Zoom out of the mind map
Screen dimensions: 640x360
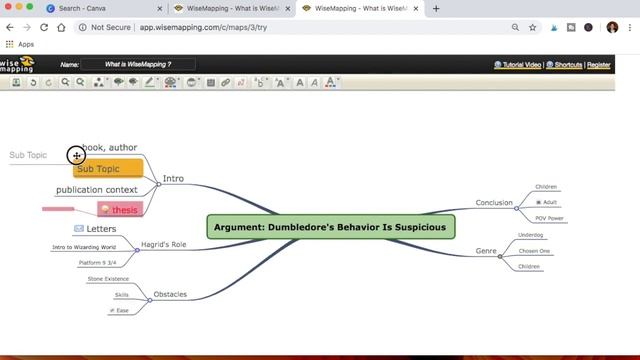[x=80, y=82]
